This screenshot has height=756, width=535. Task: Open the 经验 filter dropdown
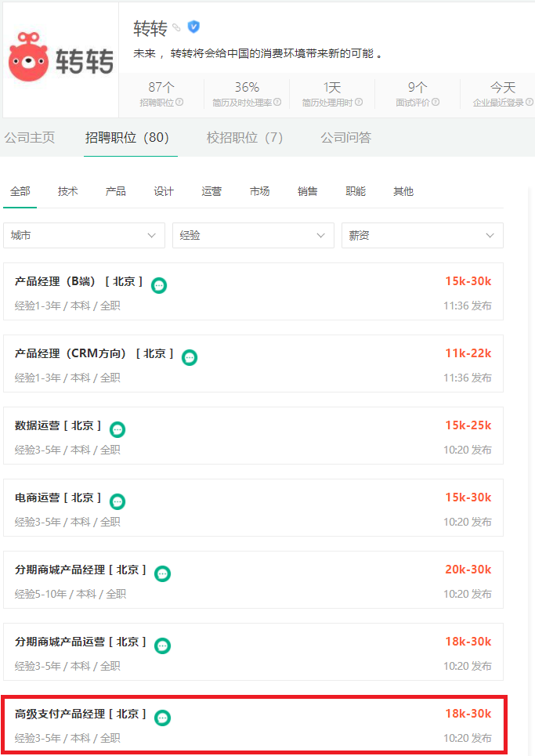point(253,235)
